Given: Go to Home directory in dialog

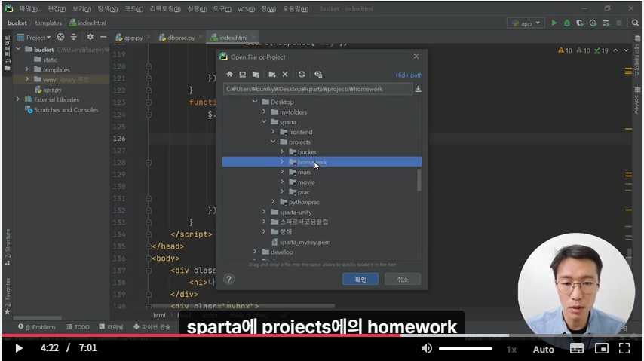Looking at the screenshot, I should (x=229, y=75).
